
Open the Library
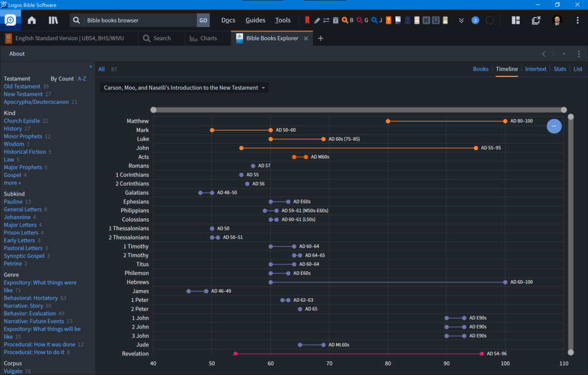point(53,20)
